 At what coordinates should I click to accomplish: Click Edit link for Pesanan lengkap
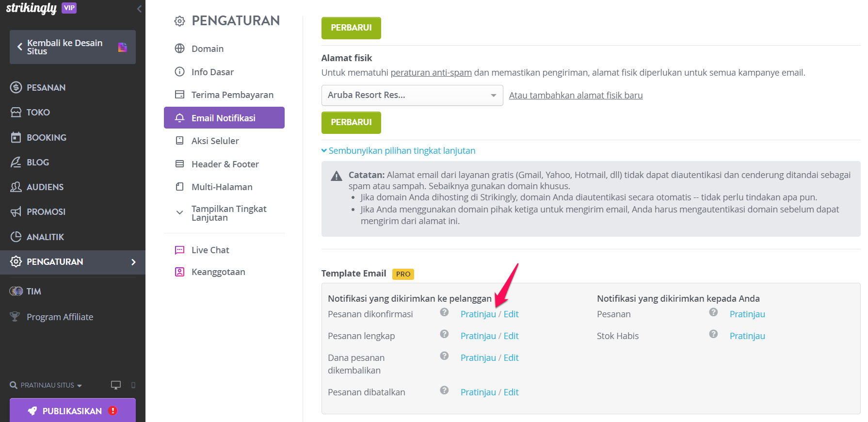click(511, 336)
